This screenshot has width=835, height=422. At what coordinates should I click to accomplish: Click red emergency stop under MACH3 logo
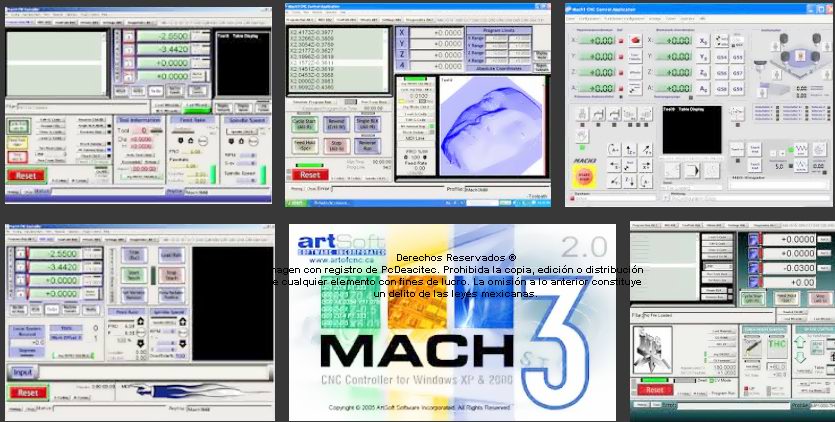pos(584,175)
